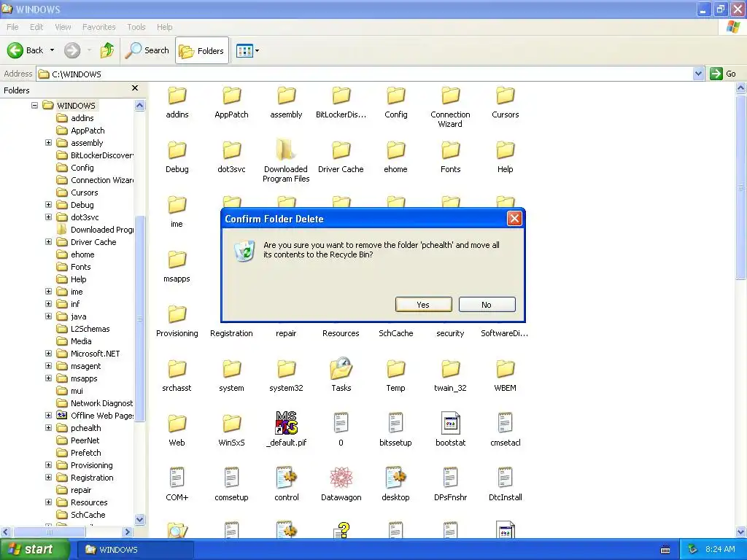Select the WinSxS folder icon
This screenshot has height=560, width=747.
point(231,424)
